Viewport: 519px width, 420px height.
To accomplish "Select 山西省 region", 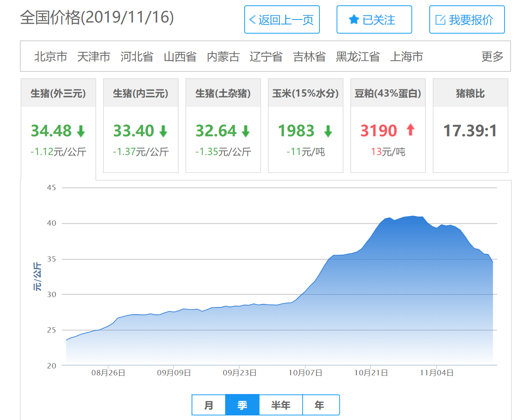I will pyautogui.click(x=180, y=57).
